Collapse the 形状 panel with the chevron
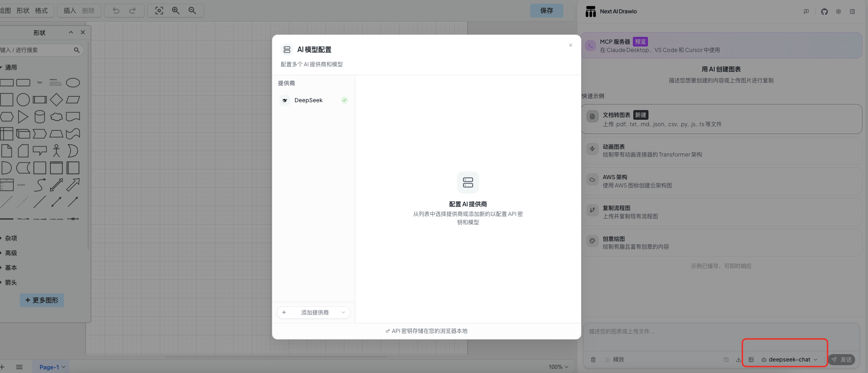Image resolution: width=868 pixels, height=373 pixels. click(70, 32)
